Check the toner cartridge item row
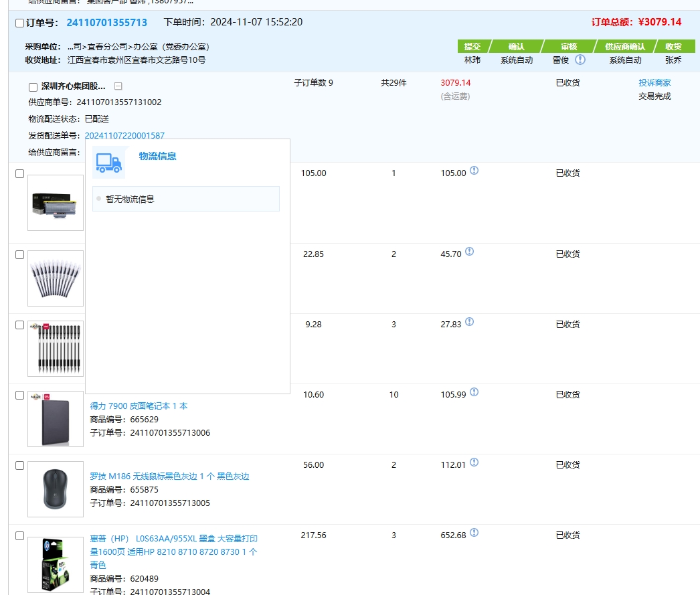The height and width of the screenshot is (595, 700). click(x=19, y=173)
